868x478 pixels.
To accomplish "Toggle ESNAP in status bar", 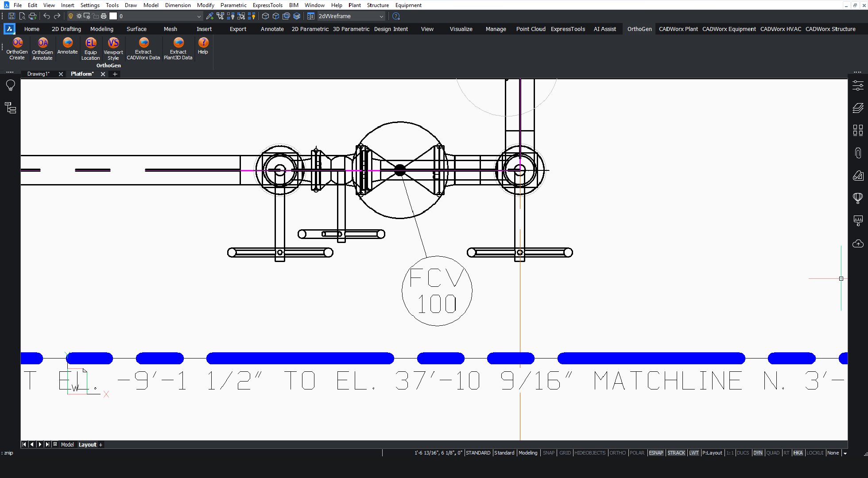I will (x=656, y=453).
